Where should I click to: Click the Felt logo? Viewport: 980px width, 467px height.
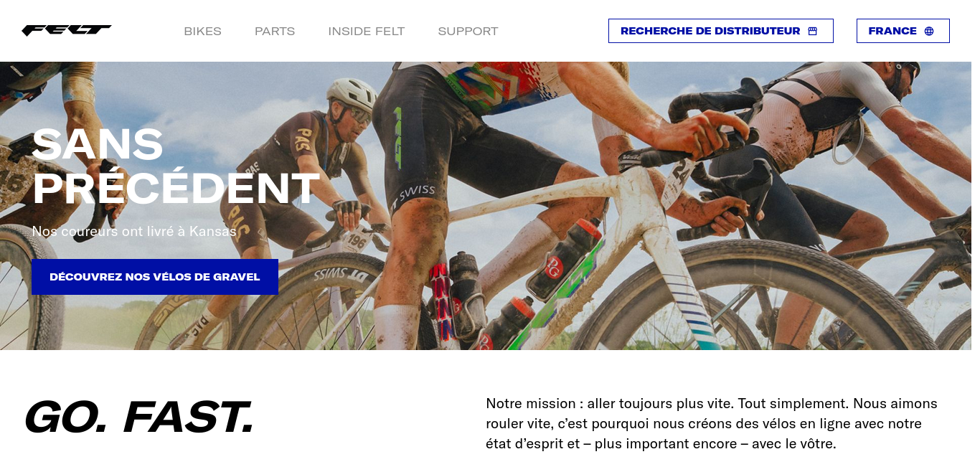66,30
